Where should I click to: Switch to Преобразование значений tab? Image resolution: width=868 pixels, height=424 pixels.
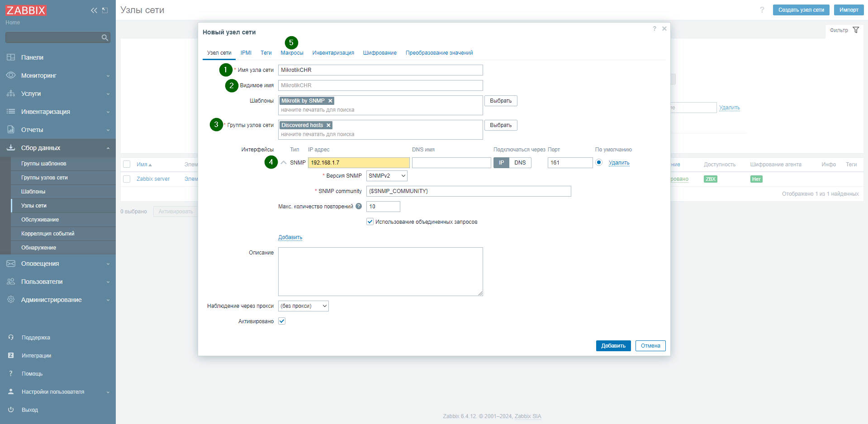coord(439,53)
